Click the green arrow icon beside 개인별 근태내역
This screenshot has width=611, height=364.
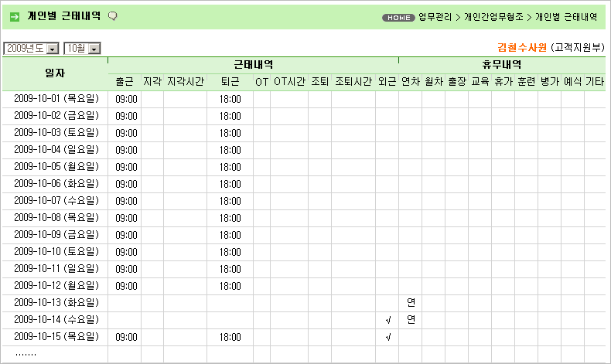tap(14, 16)
